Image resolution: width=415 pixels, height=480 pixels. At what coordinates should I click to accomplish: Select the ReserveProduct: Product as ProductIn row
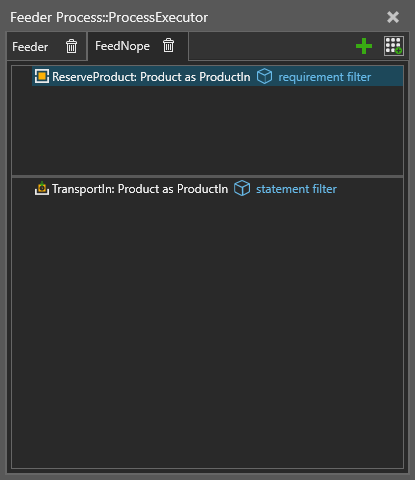(217, 76)
